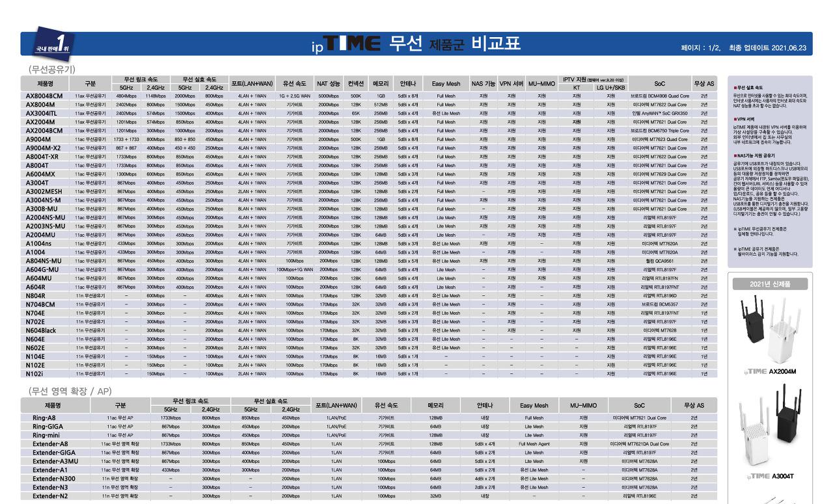
Task: Click the AX8004M product name
Action: pos(40,104)
